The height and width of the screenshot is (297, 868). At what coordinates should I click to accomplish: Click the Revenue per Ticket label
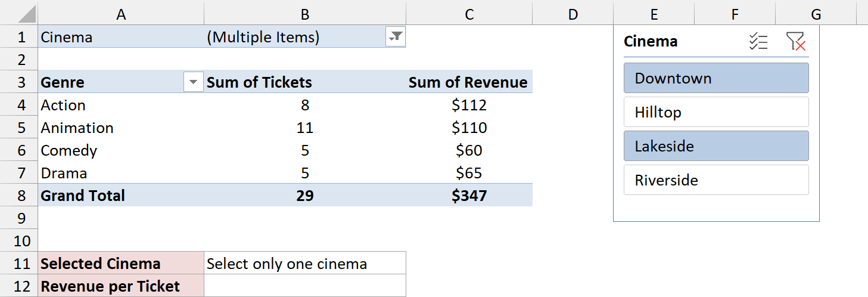click(x=121, y=286)
